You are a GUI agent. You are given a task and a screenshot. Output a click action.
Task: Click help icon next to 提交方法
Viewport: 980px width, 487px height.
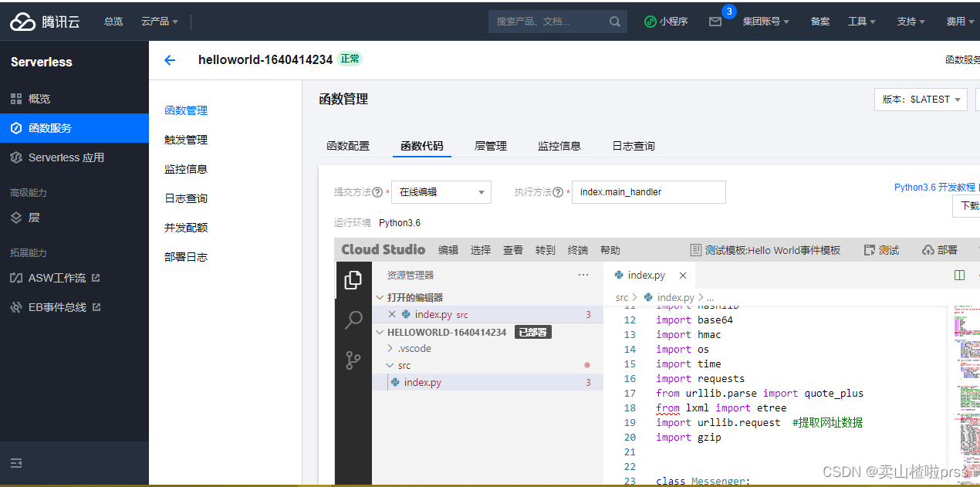pos(377,192)
